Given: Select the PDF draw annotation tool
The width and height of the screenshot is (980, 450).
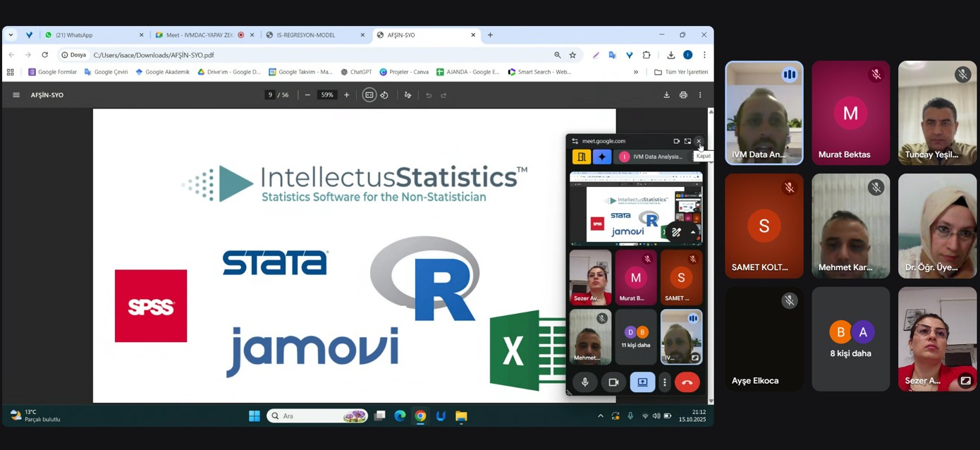Looking at the screenshot, I should coord(408,95).
